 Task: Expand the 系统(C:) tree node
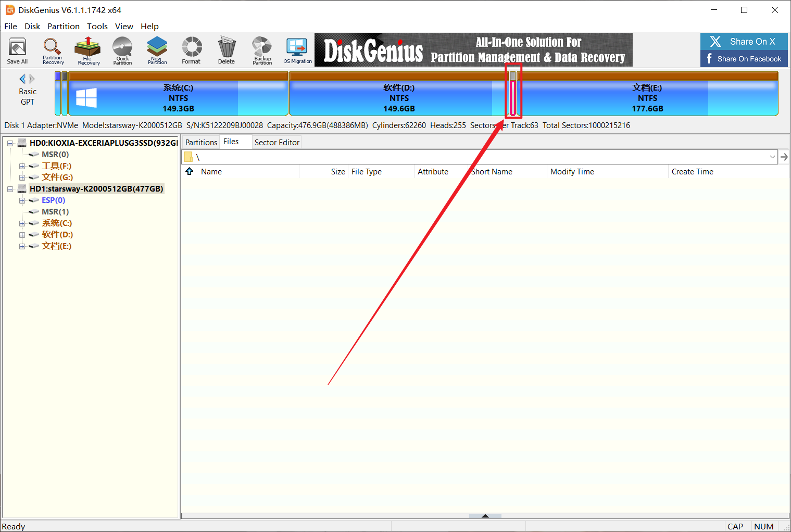tap(22, 223)
